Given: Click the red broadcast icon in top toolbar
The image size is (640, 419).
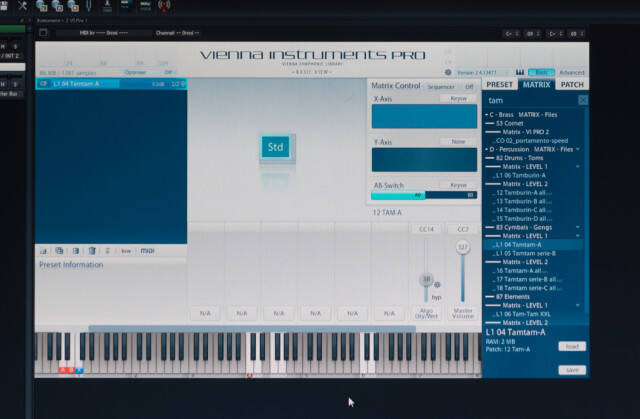Looking at the screenshot, I should point(164,6).
